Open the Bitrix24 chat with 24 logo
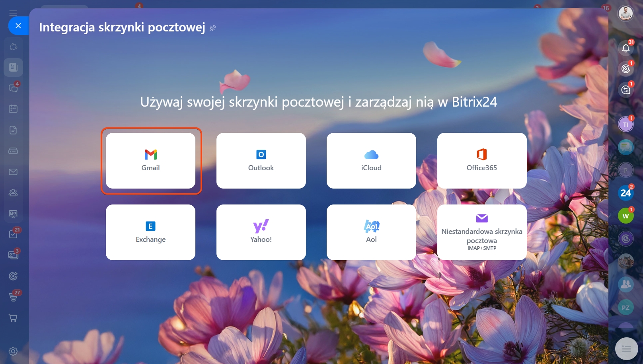 pyautogui.click(x=626, y=193)
